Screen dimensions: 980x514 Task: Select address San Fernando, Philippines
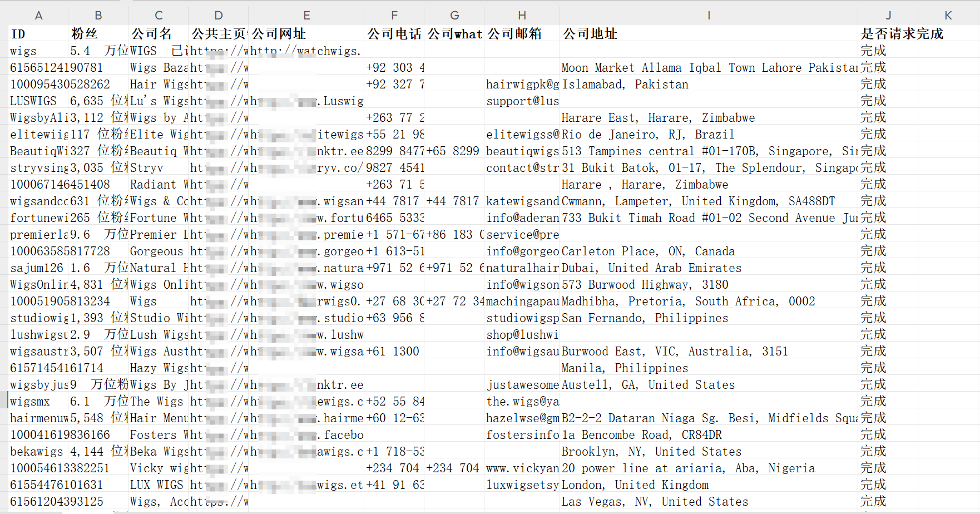[709, 318]
